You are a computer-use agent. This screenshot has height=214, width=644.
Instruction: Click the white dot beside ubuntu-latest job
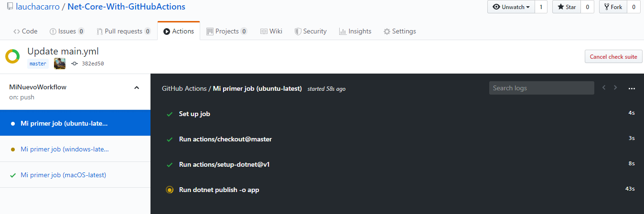point(13,124)
